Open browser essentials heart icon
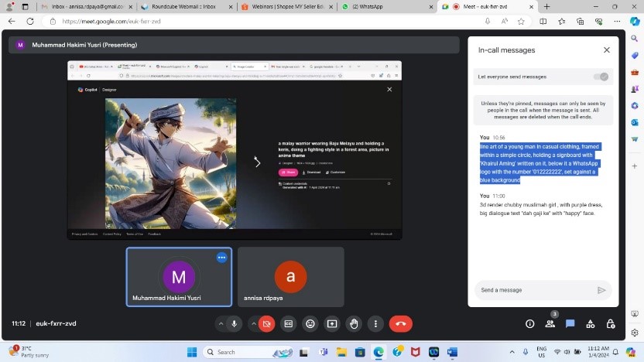Image resolution: width=644 pixels, height=362 pixels. pyautogui.click(x=599, y=22)
